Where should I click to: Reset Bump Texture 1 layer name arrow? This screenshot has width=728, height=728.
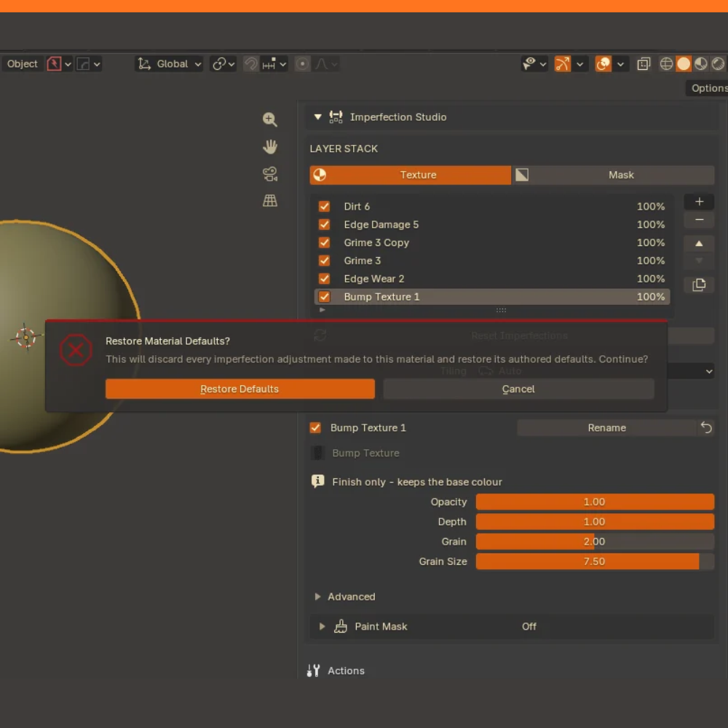coord(706,427)
